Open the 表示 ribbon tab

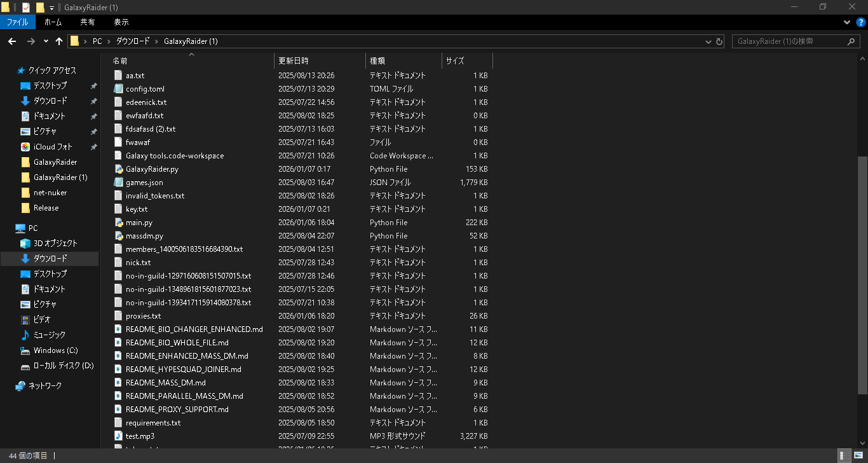pos(121,22)
